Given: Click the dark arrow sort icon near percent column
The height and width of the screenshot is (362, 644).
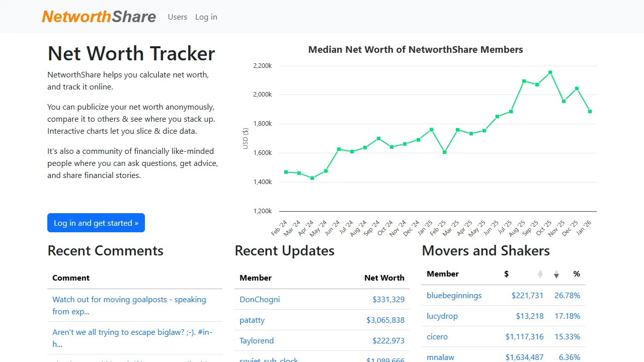Looking at the screenshot, I should [556, 275].
